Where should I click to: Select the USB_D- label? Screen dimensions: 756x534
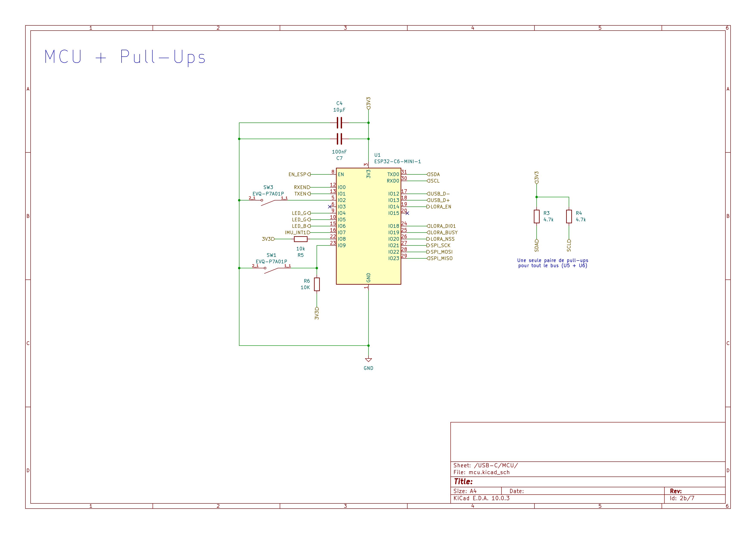(x=438, y=194)
